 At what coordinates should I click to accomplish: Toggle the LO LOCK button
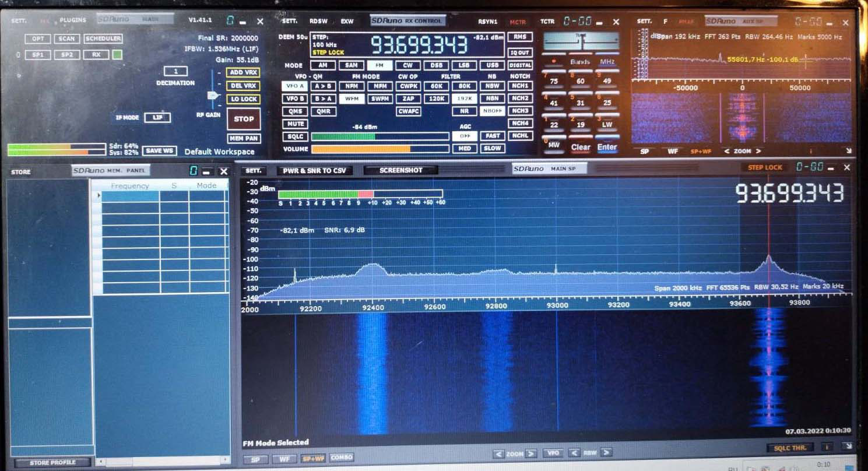click(x=244, y=99)
